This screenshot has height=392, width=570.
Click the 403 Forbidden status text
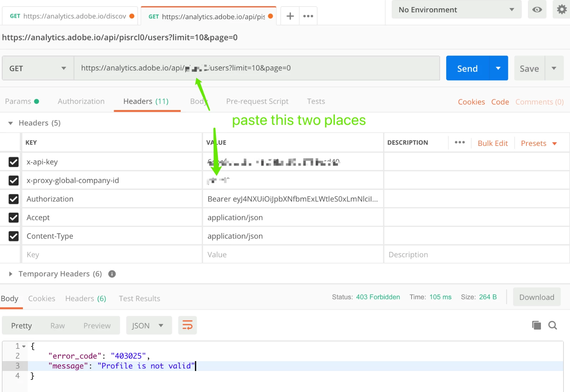click(378, 297)
